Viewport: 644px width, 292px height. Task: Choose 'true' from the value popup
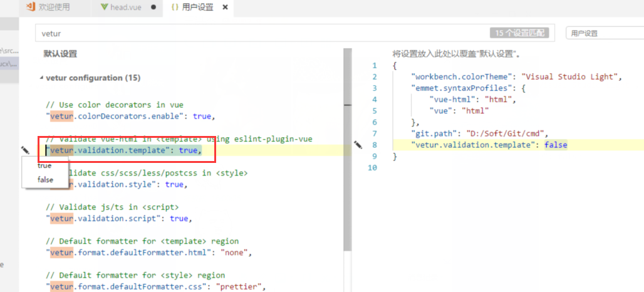(44, 166)
